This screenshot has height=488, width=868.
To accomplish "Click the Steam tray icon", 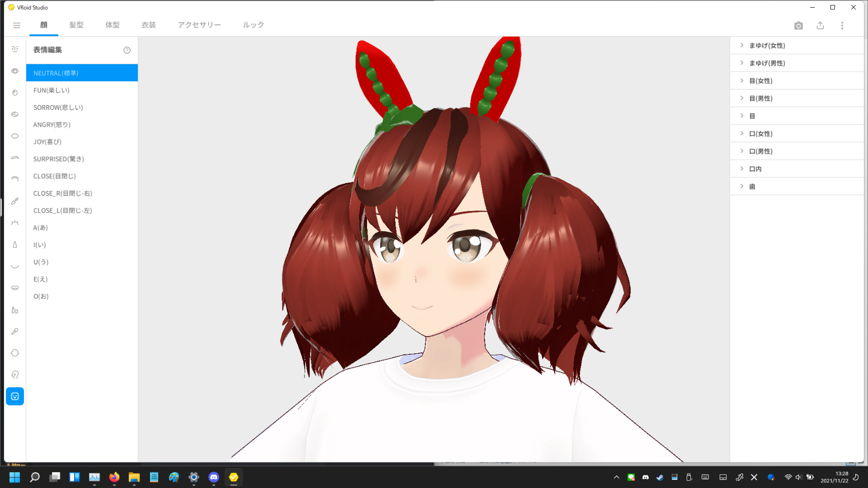I will pos(660,477).
